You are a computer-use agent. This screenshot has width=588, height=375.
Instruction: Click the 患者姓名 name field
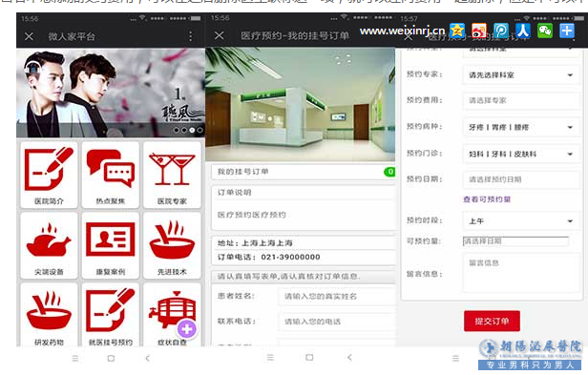point(337,296)
